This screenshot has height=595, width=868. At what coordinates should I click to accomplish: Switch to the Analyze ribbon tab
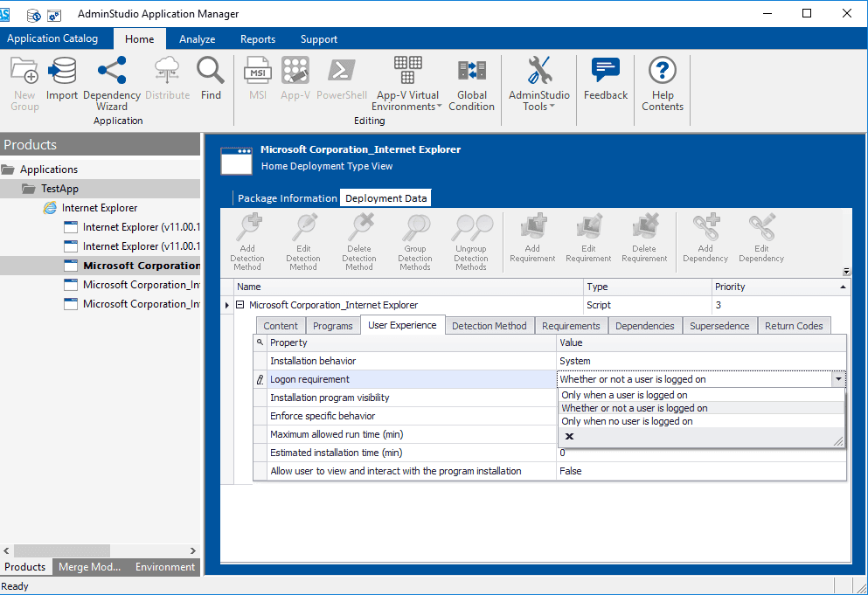coord(197,38)
